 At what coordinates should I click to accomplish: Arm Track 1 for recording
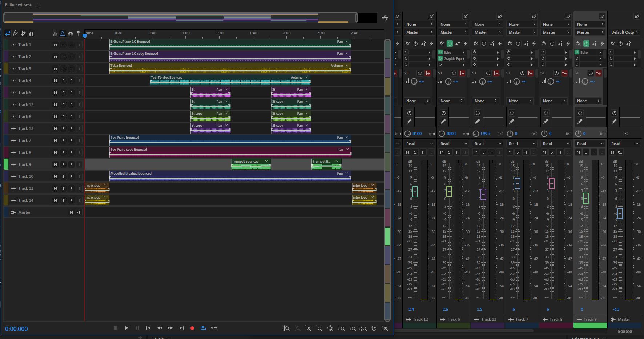tap(71, 45)
